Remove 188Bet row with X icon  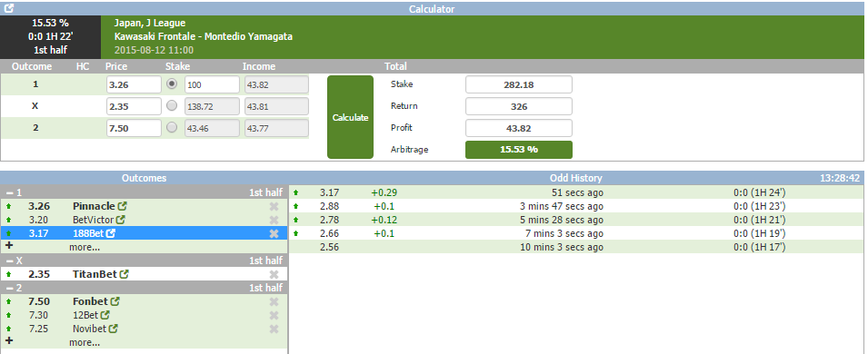tap(274, 233)
